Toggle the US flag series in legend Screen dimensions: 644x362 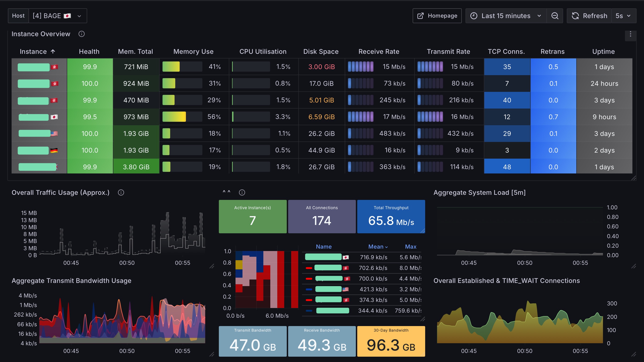(327, 289)
